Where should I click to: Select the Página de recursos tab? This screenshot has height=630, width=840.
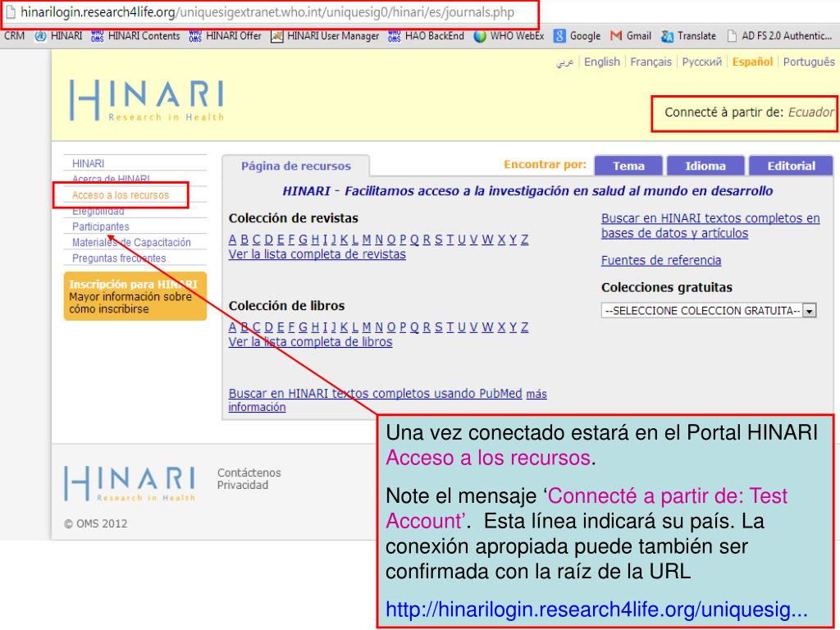tap(295, 166)
